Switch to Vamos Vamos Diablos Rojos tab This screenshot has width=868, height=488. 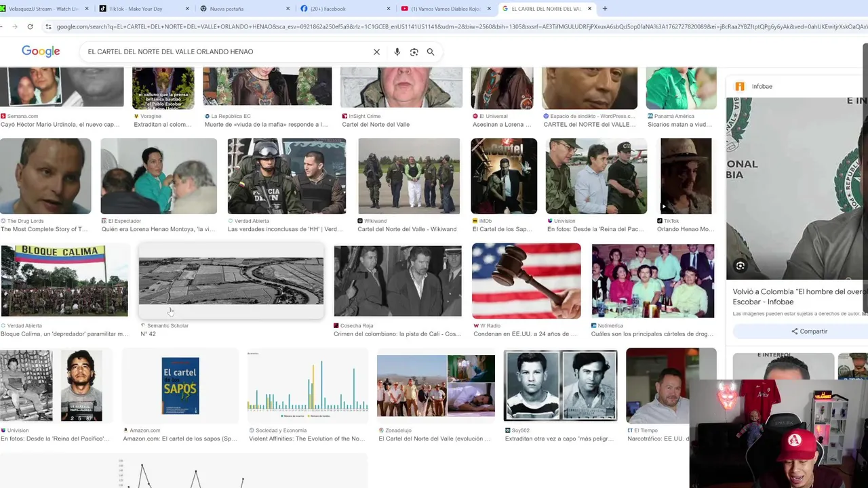pos(446,9)
